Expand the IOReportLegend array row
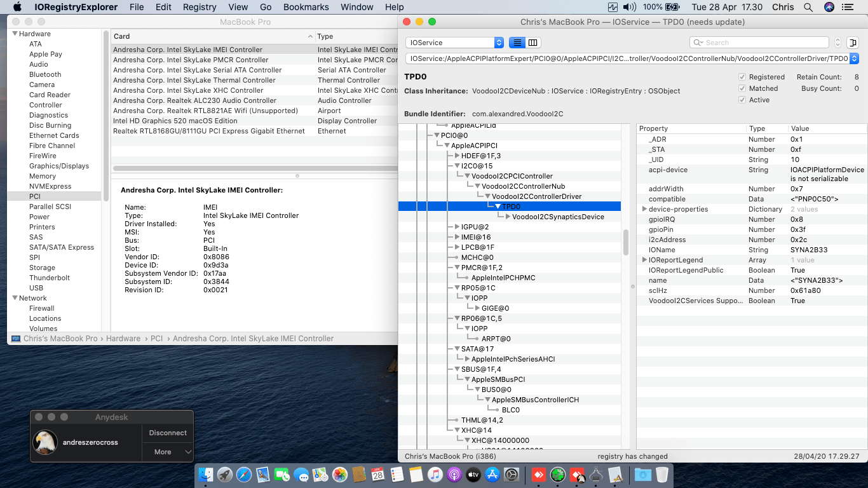Viewport: 868px width, 488px height. (644, 260)
